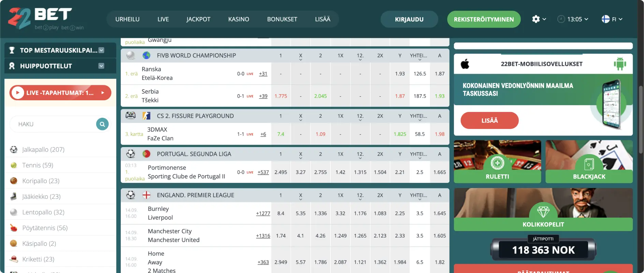Click the 118 363 NOK jackpot display
This screenshot has height=273, width=644.
point(543,250)
